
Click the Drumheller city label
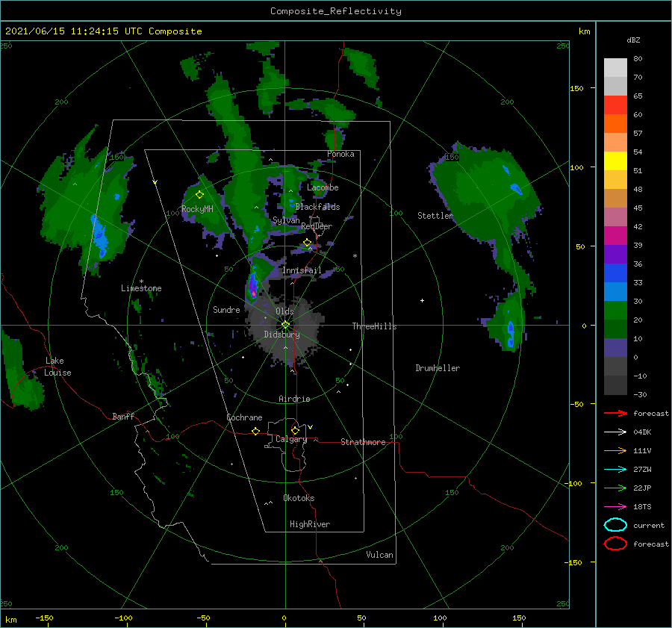[438, 368]
